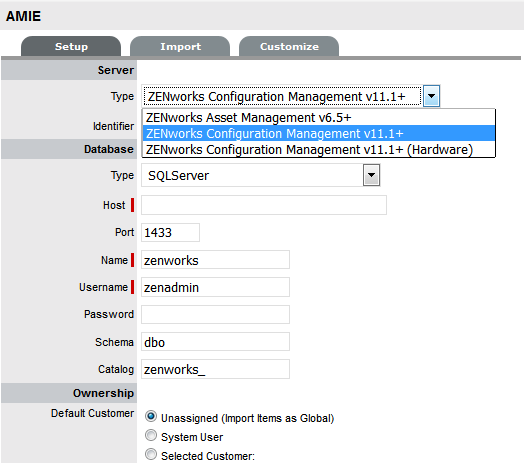Image resolution: width=524 pixels, height=463 pixels.
Task: Click the Username field containing zenadmin
Action: pos(215,287)
